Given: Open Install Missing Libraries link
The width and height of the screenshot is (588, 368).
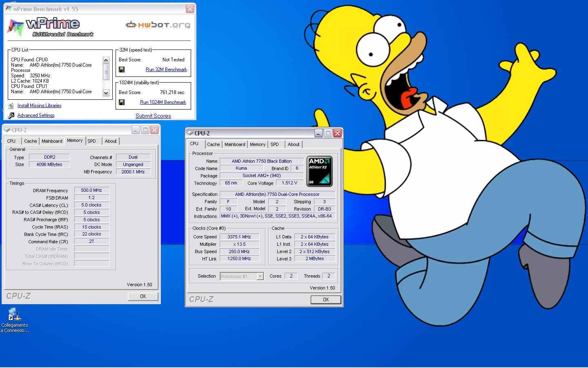Looking at the screenshot, I should coord(39,105).
